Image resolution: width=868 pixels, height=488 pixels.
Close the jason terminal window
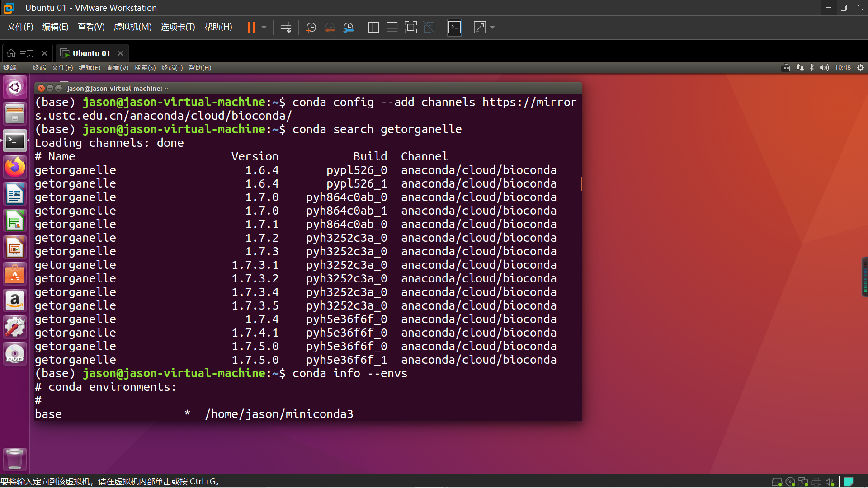click(42, 89)
